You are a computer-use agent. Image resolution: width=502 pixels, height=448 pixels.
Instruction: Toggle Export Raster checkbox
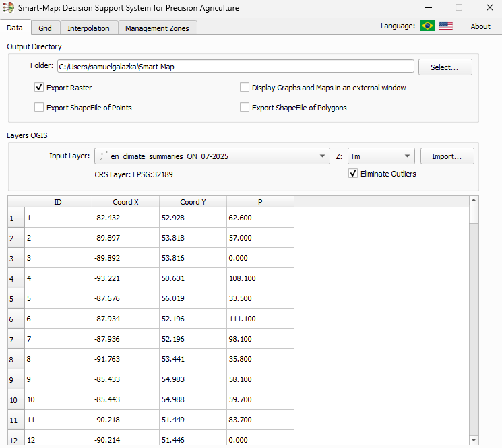pyautogui.click(x=40, y=88)
